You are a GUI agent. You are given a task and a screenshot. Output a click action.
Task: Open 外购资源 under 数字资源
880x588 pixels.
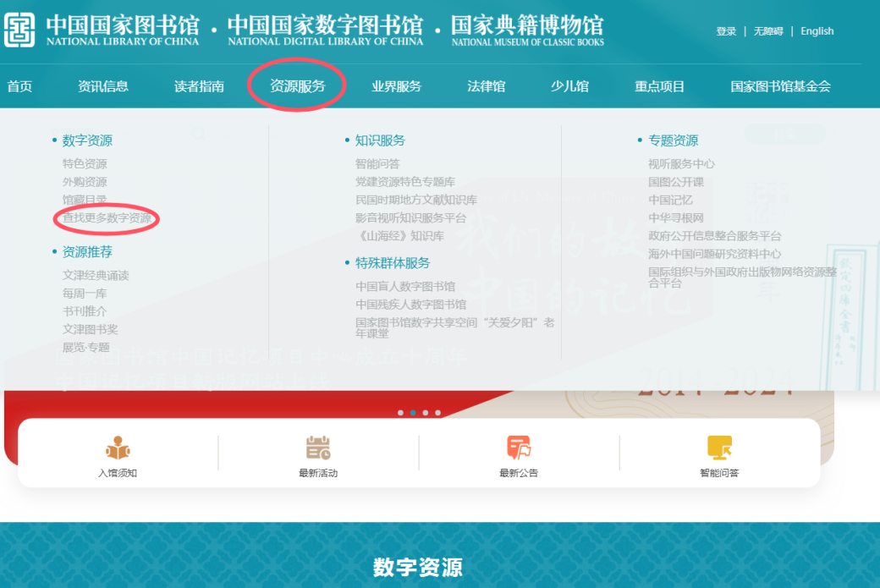[85, 182]
